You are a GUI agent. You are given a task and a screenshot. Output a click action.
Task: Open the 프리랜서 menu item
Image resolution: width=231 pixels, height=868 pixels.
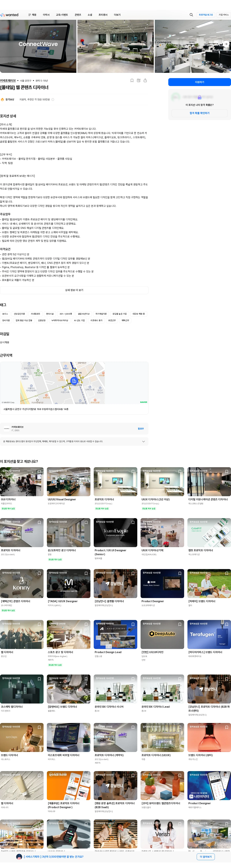[103, 15]
